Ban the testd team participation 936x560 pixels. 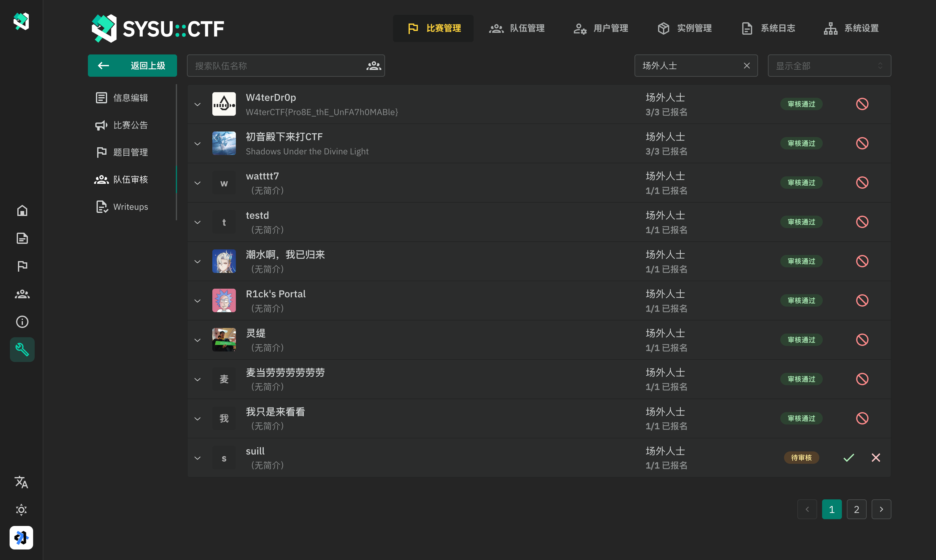coord(862,222)
